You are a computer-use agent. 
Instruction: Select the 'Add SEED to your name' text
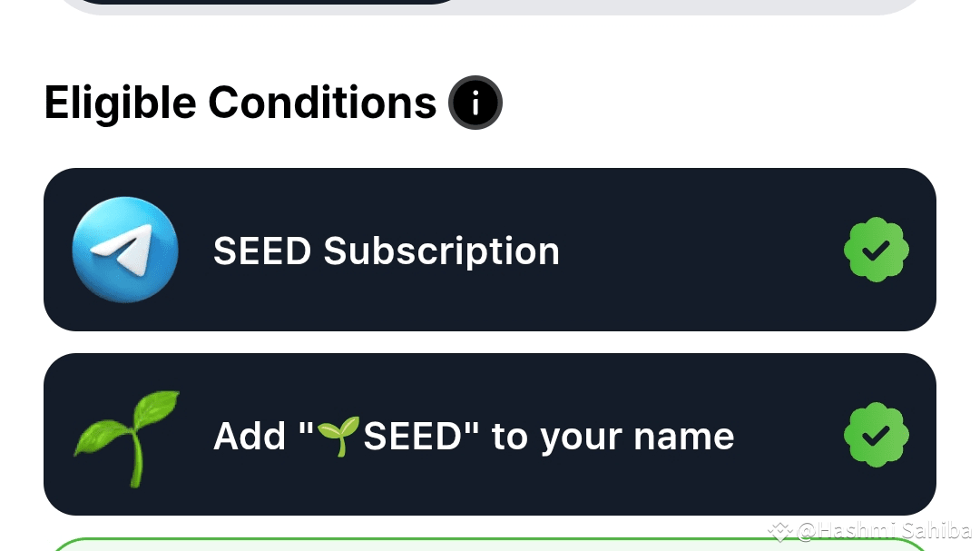point(473,437)
